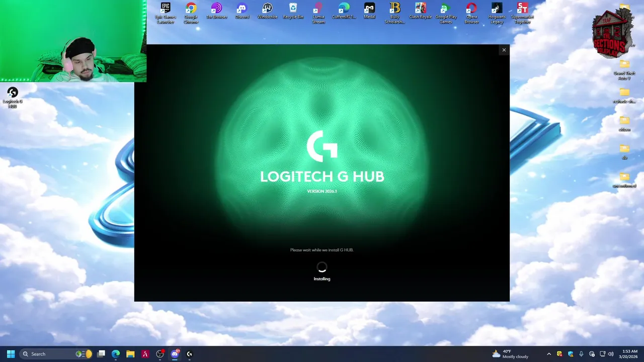Select the db folder on desktop
Screen dimensions: 644x362
click(x=624, y=152)
